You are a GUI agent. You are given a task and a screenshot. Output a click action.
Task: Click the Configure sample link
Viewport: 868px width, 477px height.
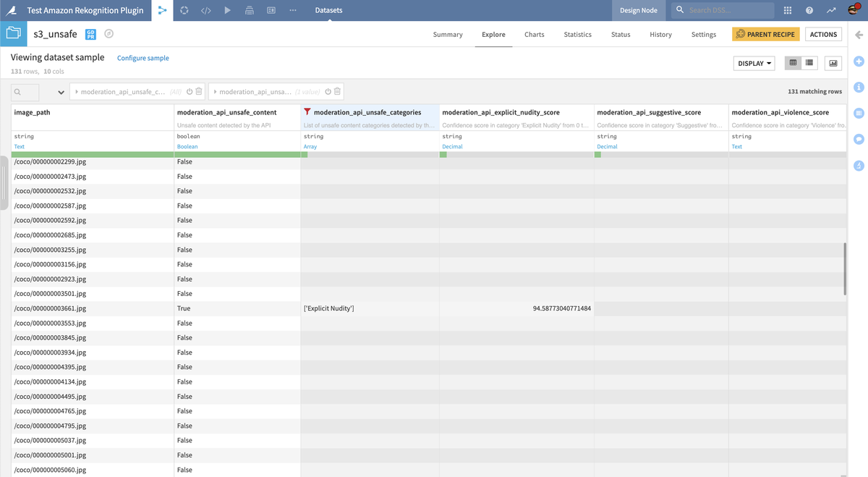click(143, 58)
